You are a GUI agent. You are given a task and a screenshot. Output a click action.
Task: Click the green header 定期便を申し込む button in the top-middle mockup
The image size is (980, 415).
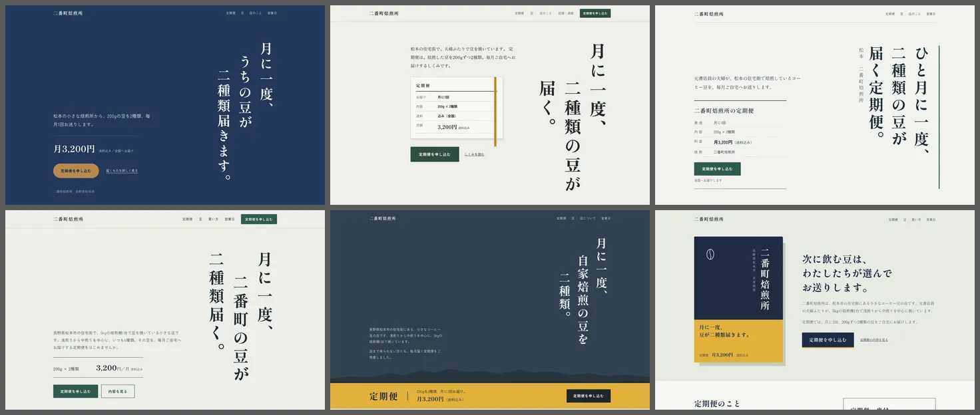[595, 13]
